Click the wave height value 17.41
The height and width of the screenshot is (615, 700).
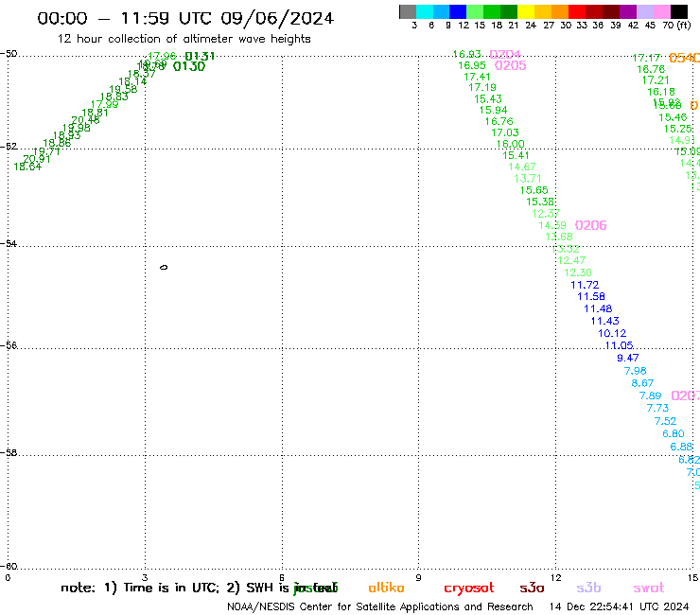click(x=478, y=77)
